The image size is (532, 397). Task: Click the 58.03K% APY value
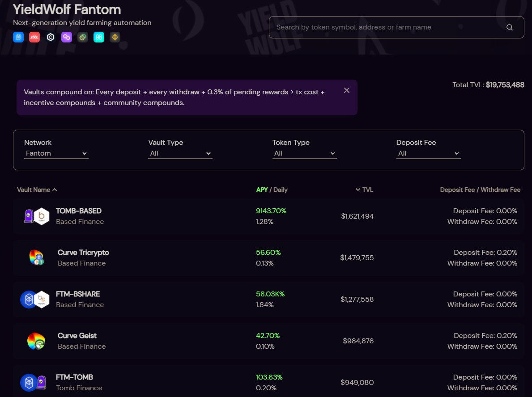pyautogui.click(x=270, y=294)
